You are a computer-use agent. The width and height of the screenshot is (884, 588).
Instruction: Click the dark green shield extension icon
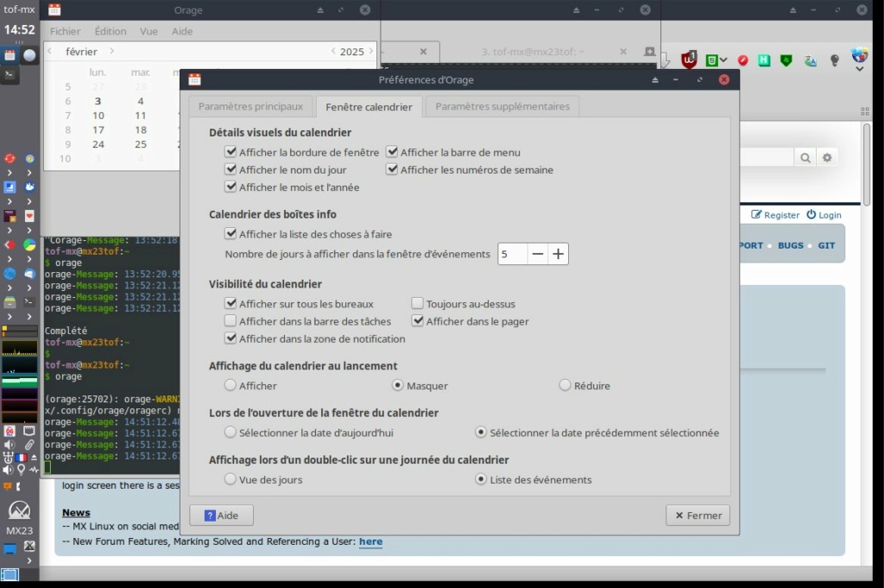[786, 60]
